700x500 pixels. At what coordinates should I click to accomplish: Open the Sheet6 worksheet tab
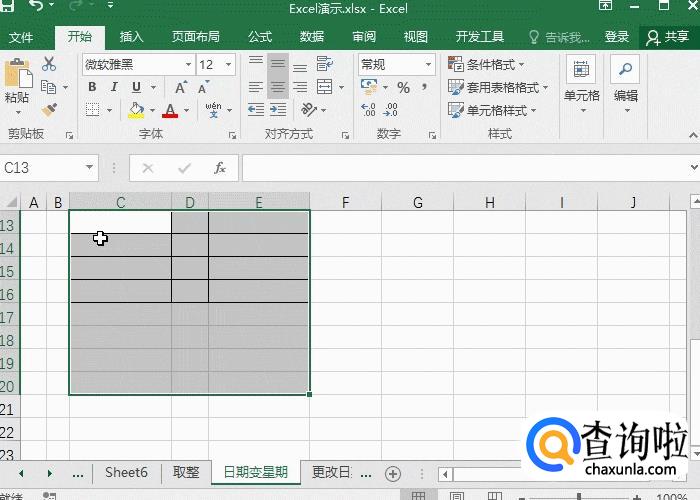[x=126, y=472]
